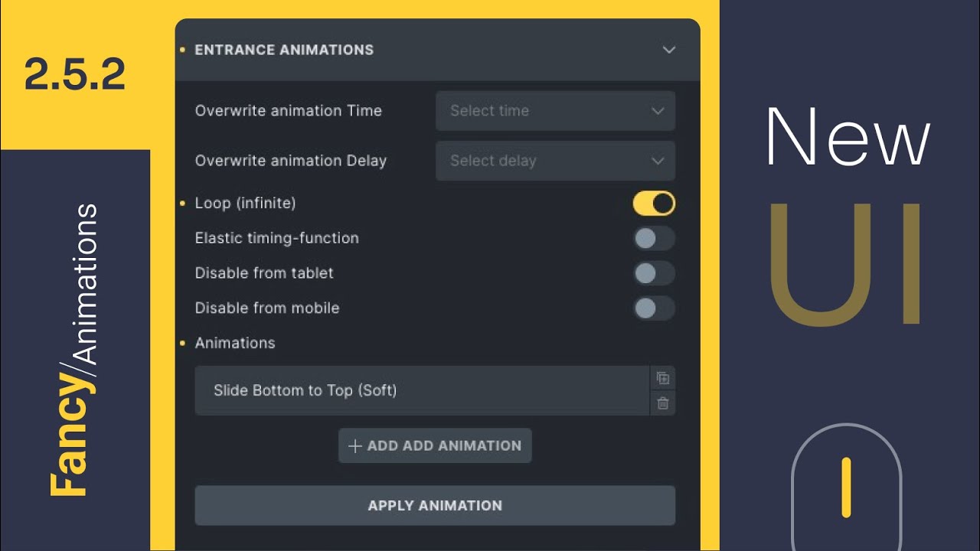Click the Overwrite animation Time label
The height and width of the screenshot is (551, 980).
click(289, 111)
